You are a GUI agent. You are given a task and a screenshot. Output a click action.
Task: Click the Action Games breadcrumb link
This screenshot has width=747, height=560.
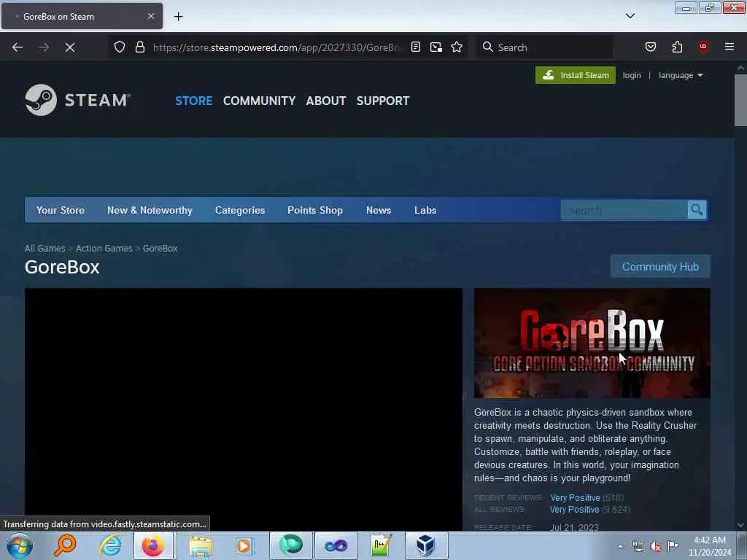(104, 248)
